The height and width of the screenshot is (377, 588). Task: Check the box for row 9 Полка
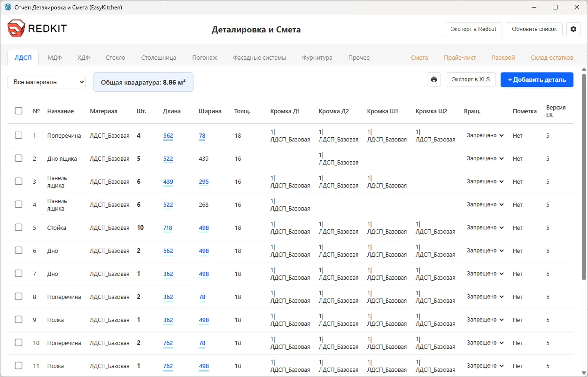pyautogui.click(x=18, y=320)
